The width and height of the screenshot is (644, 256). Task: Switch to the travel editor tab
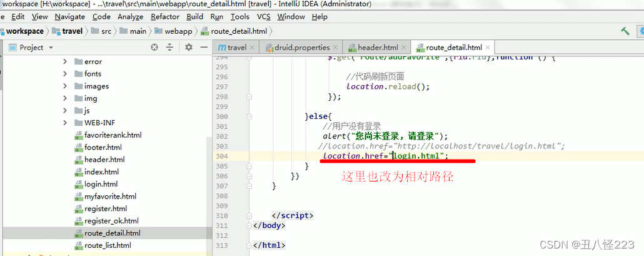(x=236, y=47)
